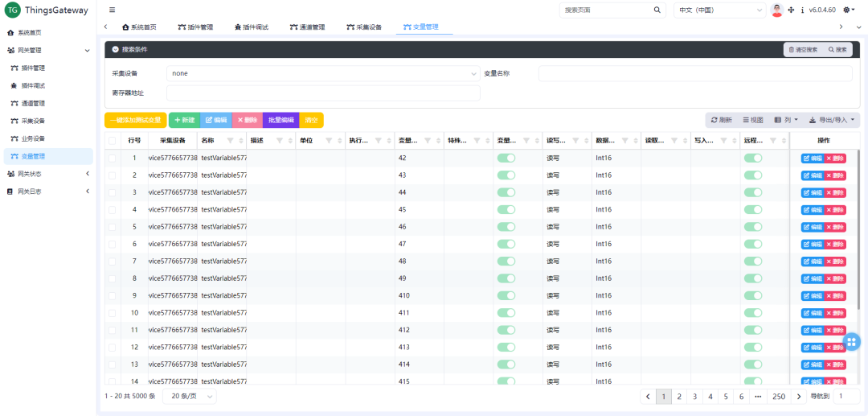The image size is (868, 416).
Task: Click the hamburger menu icon in header
Action: (x=112, y=10)
